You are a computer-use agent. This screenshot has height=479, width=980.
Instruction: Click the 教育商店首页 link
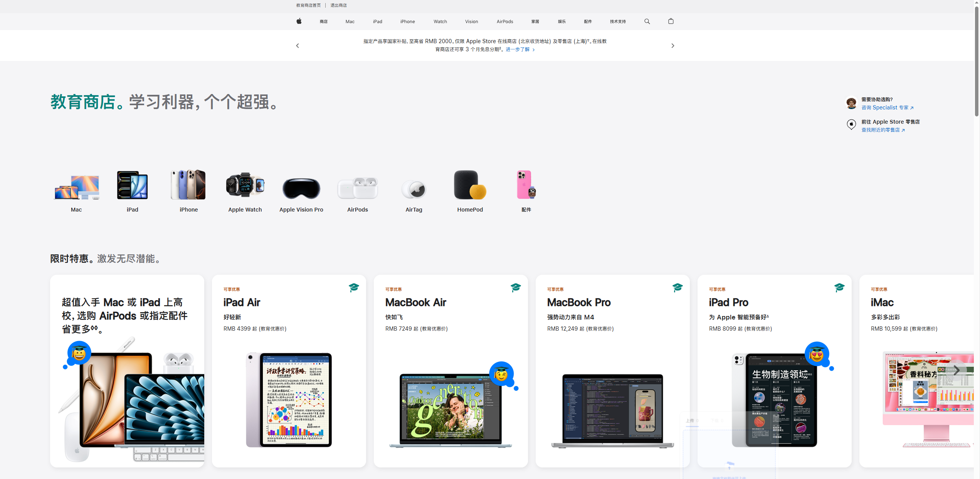[x=308, y=5]
